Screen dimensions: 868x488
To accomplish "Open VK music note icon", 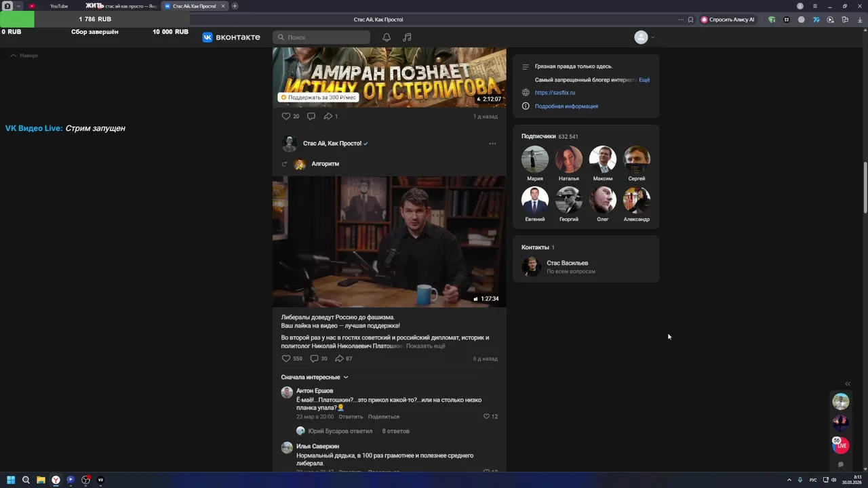I will [x=407, y=37].
